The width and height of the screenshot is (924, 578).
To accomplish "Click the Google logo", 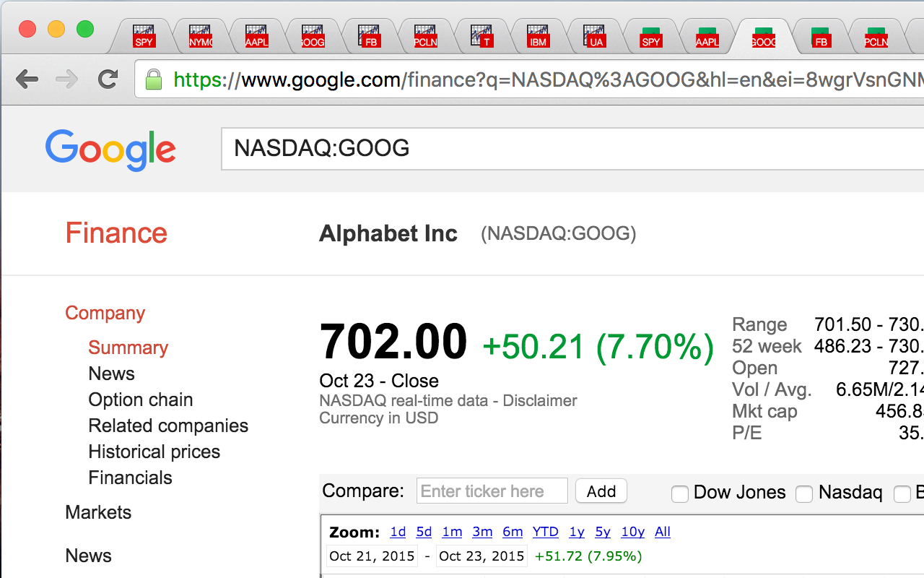I will pyautogui.click(x=110, y=150).
